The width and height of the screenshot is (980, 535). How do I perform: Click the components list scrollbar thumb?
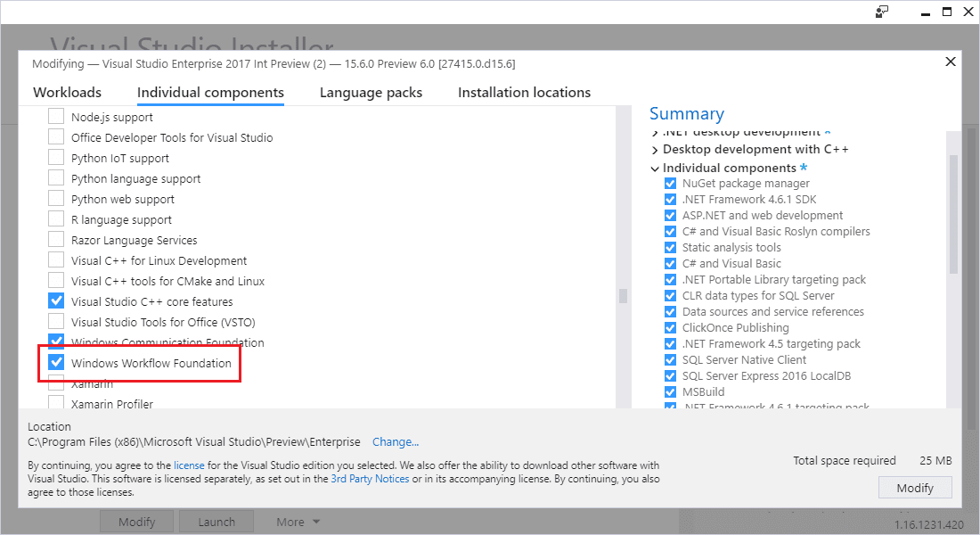(623, 295)
